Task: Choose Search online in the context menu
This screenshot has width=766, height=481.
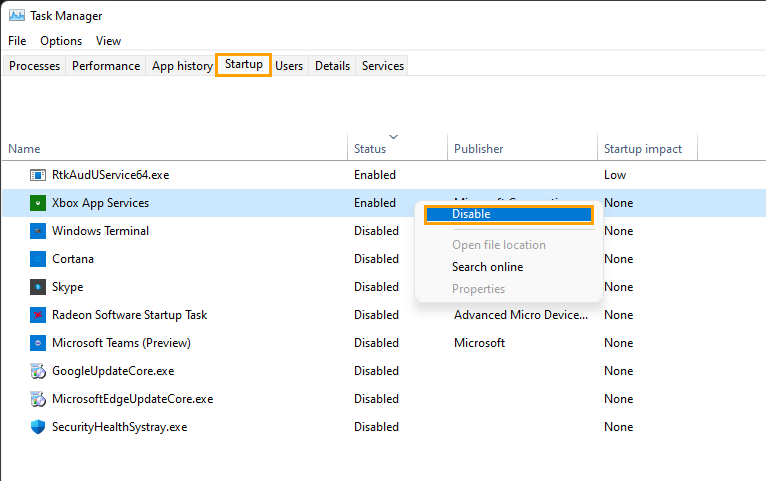Action: pyautogui.click(x=488, y=267)
